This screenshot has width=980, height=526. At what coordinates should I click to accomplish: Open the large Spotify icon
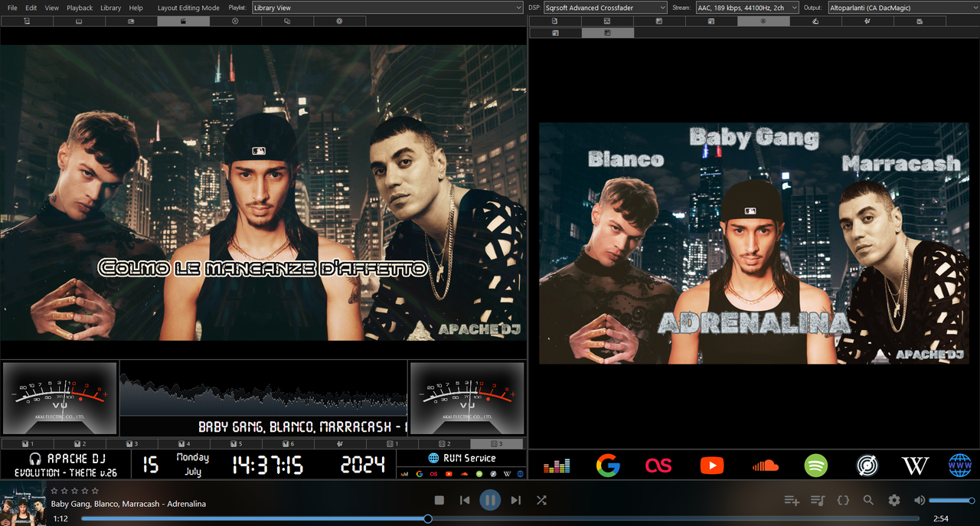click(816, 465)
